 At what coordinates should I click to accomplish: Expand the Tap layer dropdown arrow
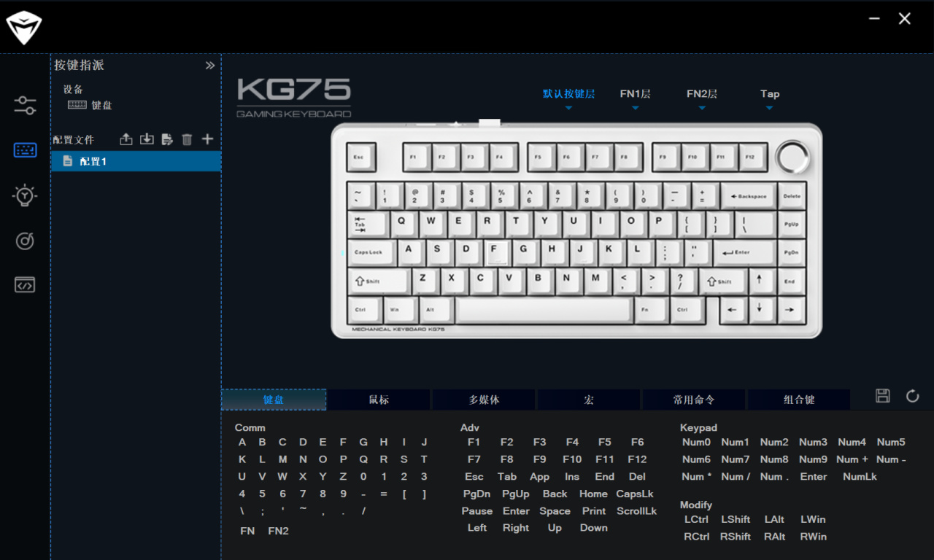[x=769, y=108]
